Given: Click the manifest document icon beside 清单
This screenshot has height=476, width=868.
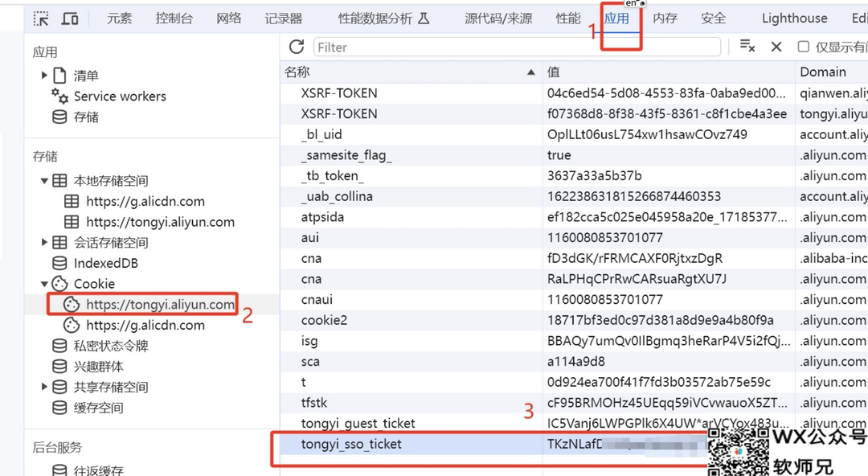Looking at the screenshot, I should pos(59,76).
